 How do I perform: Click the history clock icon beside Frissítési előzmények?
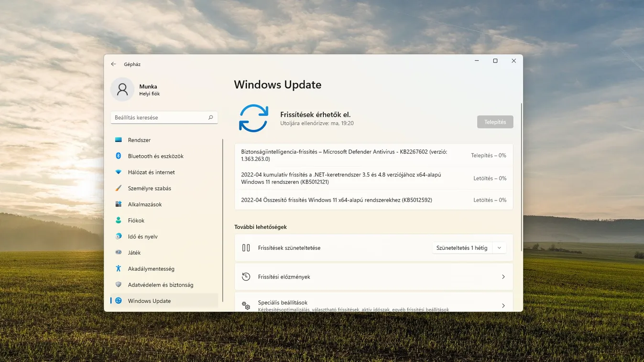pos(246,277)
